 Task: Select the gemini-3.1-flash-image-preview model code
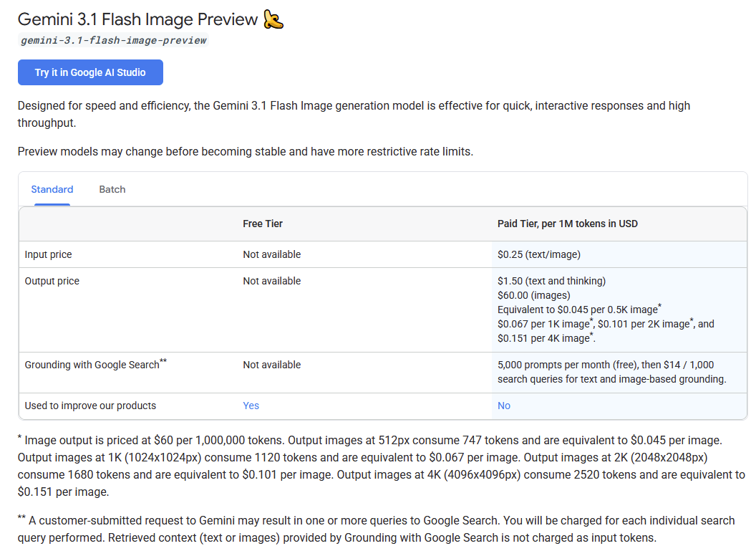pos(113,41)
